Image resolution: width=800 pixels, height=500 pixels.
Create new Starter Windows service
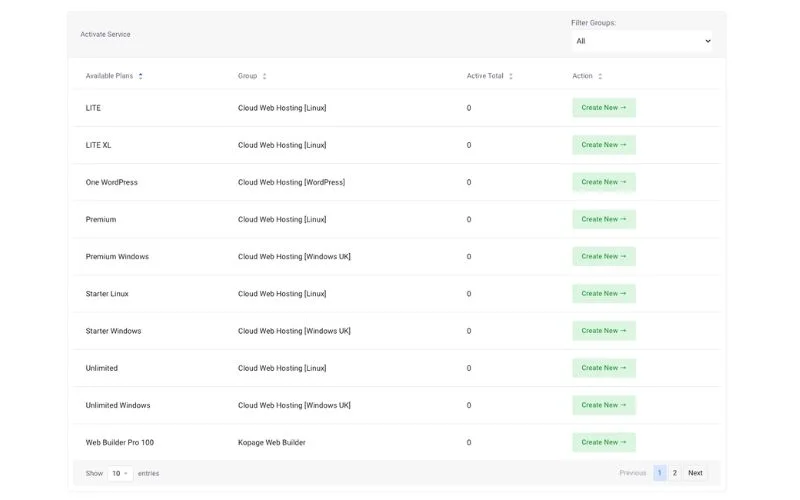click(604, 331)
